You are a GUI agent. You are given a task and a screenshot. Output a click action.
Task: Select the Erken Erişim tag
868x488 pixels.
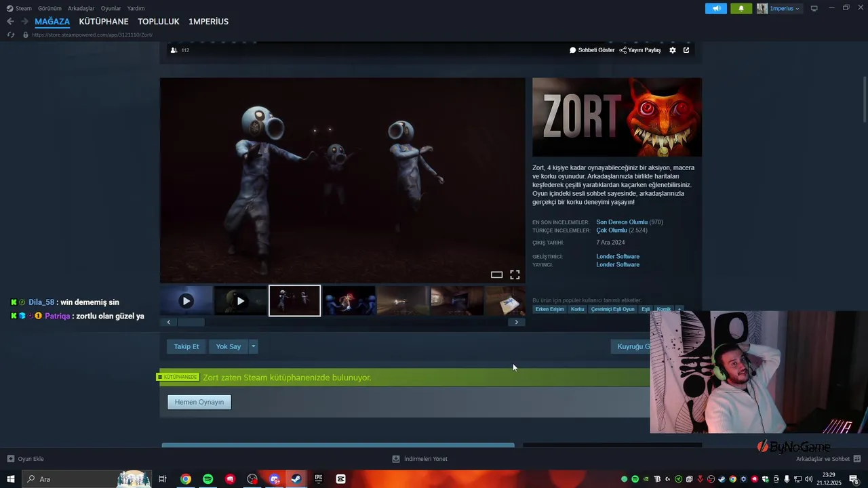(549, 309)
